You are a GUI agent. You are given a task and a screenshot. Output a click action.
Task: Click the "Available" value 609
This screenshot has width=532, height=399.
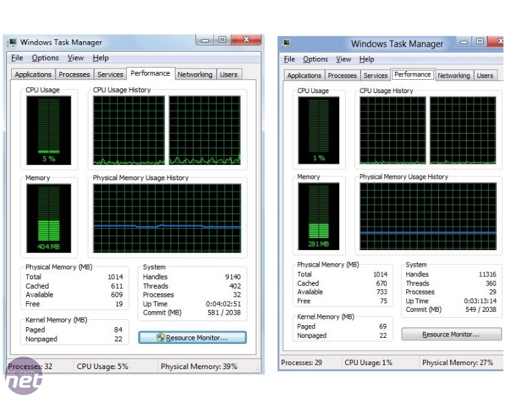pyautogui.click(x=117, y=295)
